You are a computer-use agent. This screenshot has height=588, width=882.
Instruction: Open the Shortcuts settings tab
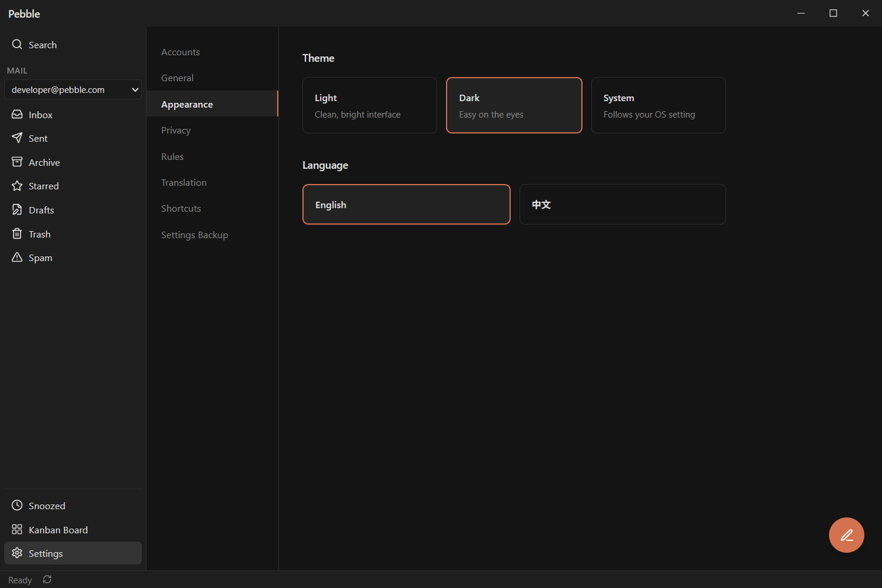point(212,208)
